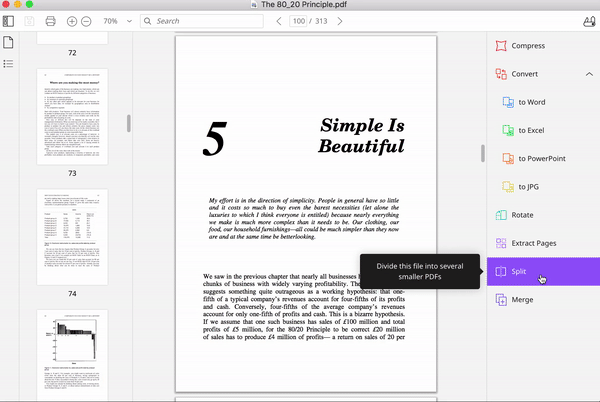Click the window title The 80_20 Principle.pdf
The image size is (600, 402).
click(304, 5)
